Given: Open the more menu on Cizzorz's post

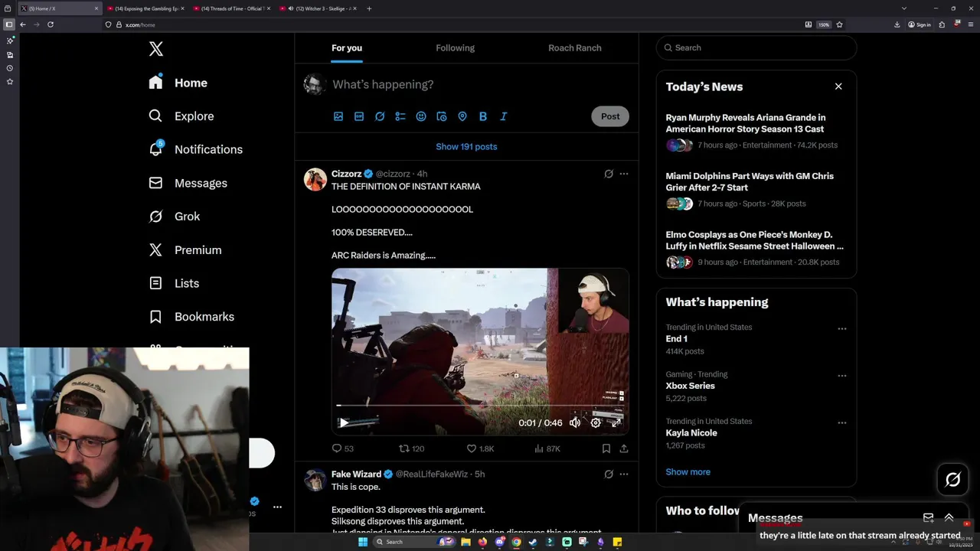Looking at the screenshot, I should [624, 174].
